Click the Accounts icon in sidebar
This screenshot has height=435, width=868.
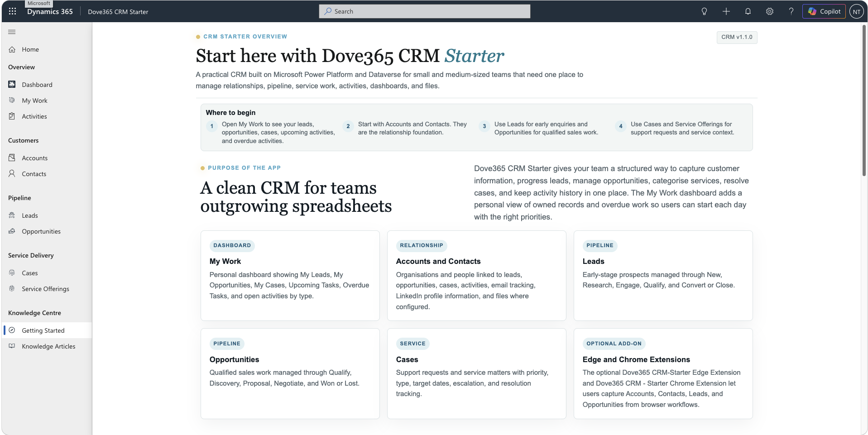(12, 158)
